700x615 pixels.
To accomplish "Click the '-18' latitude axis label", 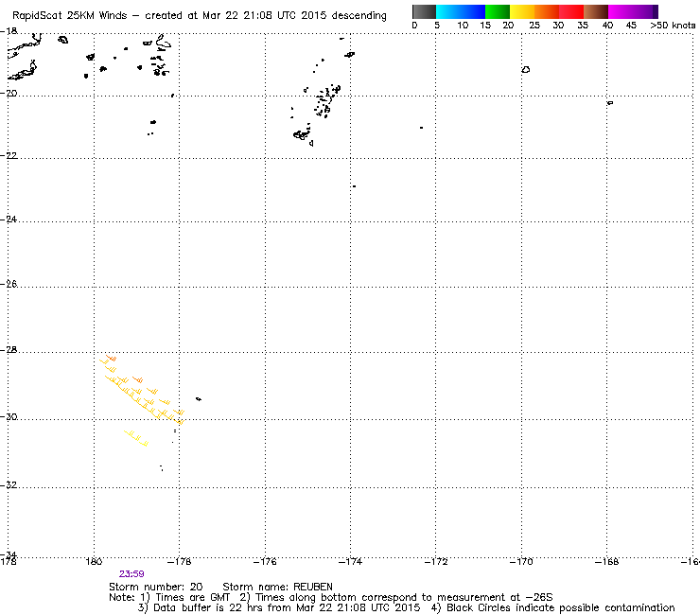I will pyautogui.click(x=9, y=31).
